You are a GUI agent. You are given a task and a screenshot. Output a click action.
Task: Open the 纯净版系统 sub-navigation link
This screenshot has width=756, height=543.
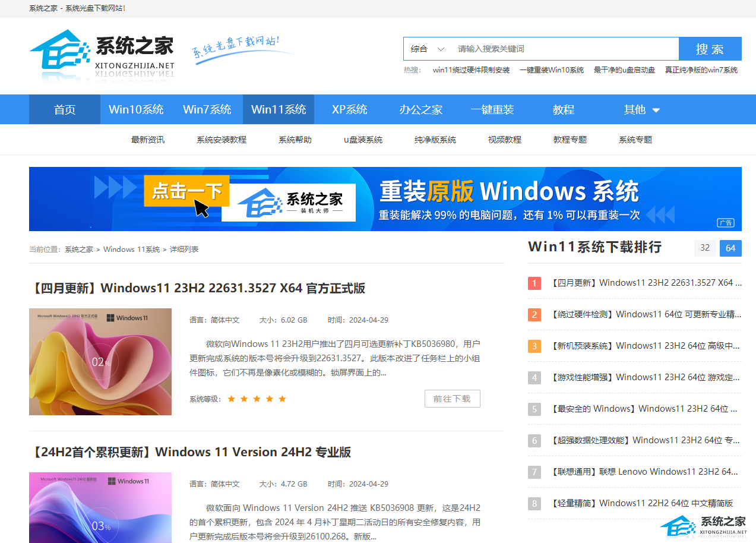(435, 140)
